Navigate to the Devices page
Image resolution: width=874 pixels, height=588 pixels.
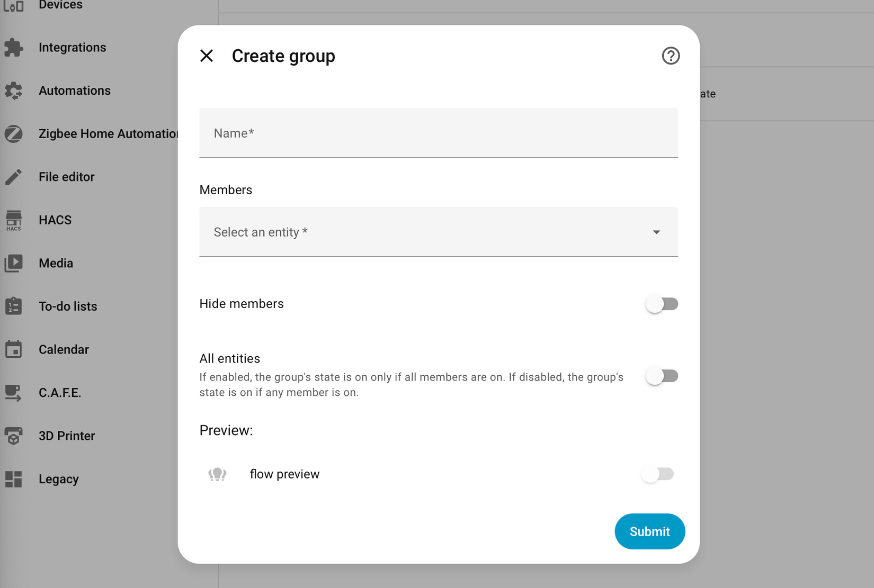pos(14,6)
